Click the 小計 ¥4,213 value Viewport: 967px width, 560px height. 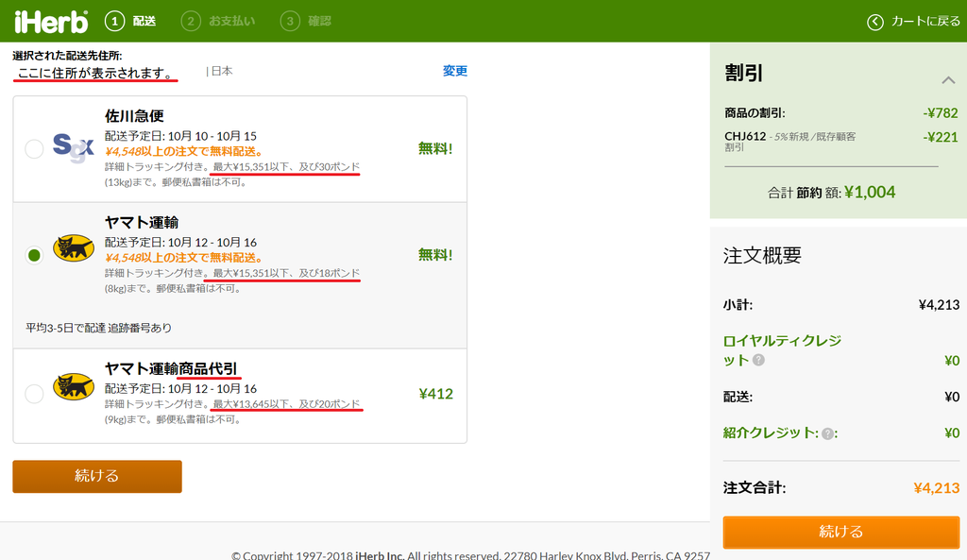click(x=939, y=305)
